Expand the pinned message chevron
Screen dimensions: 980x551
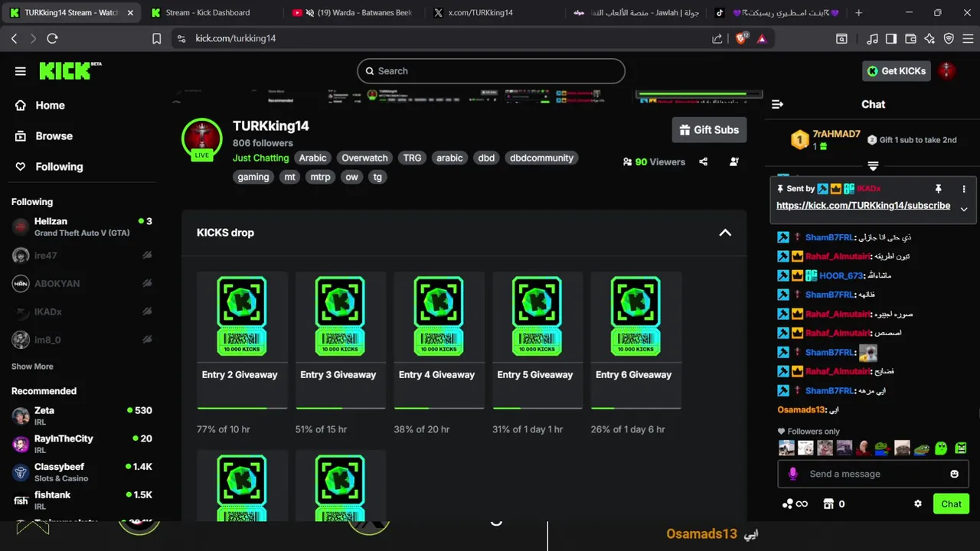964,209
